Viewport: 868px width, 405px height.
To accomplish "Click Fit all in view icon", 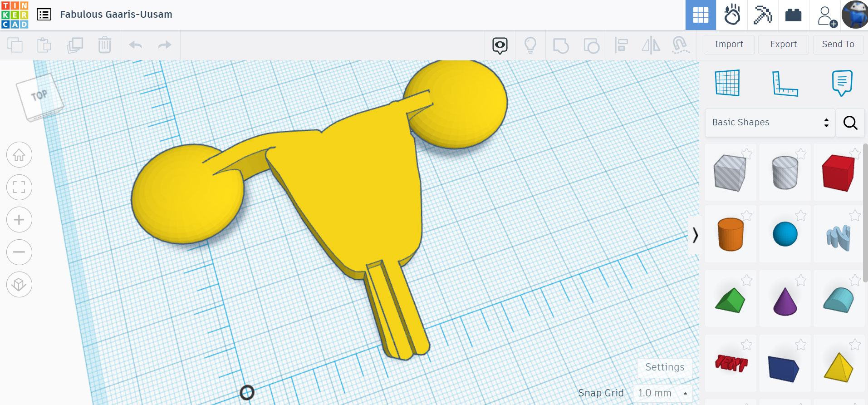I will coord(19,187).
